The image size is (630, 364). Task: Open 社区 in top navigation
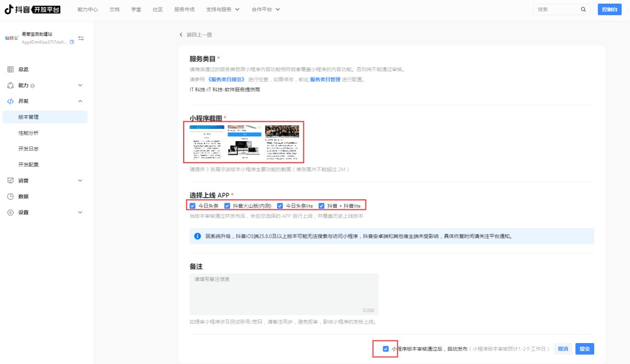click(x=157, y=9)
